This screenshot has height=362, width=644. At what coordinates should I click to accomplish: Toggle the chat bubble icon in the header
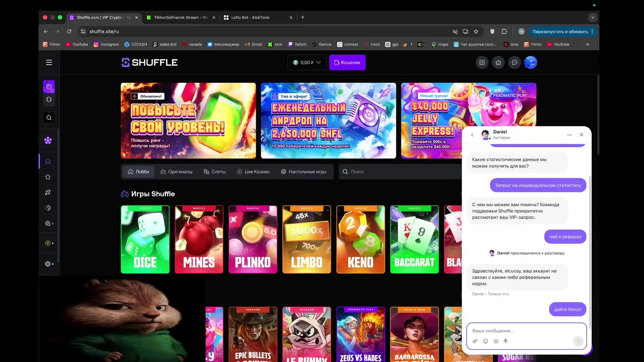[514, 62]
